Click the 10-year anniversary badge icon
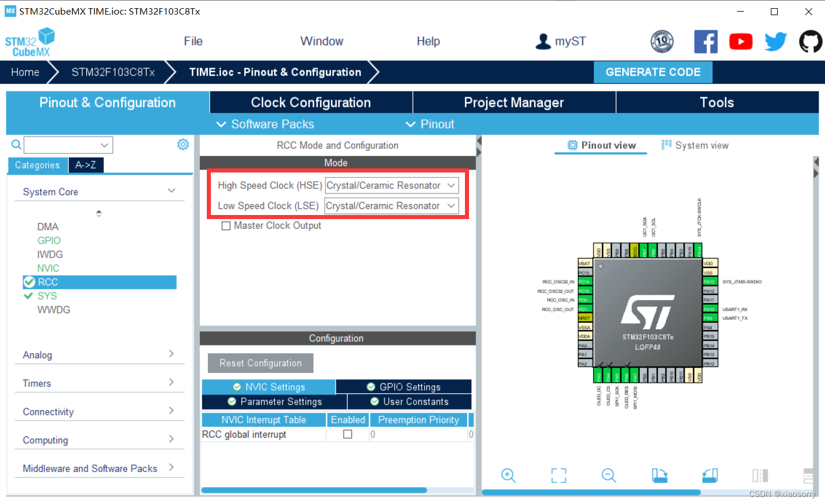This screenshot has width=825, height=504. click(662, 41)
